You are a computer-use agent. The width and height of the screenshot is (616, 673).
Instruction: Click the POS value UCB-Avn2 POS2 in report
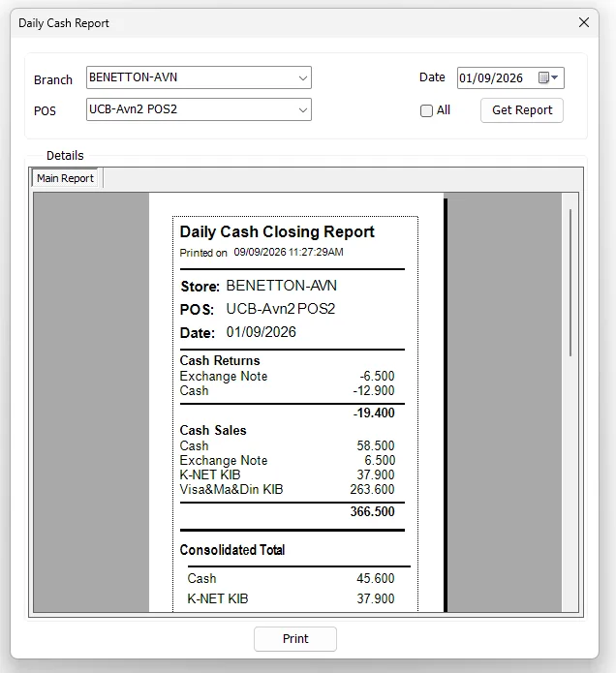[281, 309]
